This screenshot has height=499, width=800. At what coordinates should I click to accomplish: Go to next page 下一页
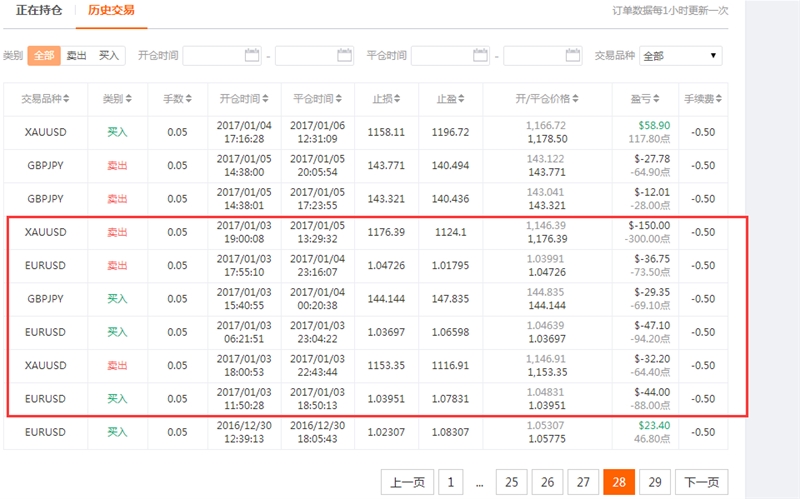(x=702, y=482)
